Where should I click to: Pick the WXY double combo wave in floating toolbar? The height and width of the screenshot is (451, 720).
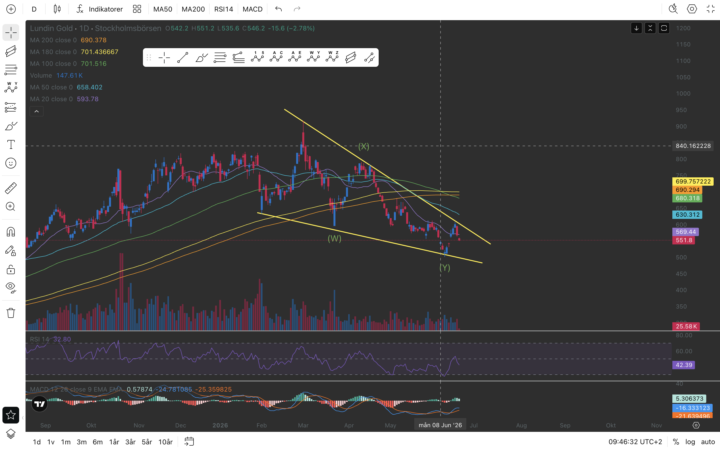(x=313, y=57)
